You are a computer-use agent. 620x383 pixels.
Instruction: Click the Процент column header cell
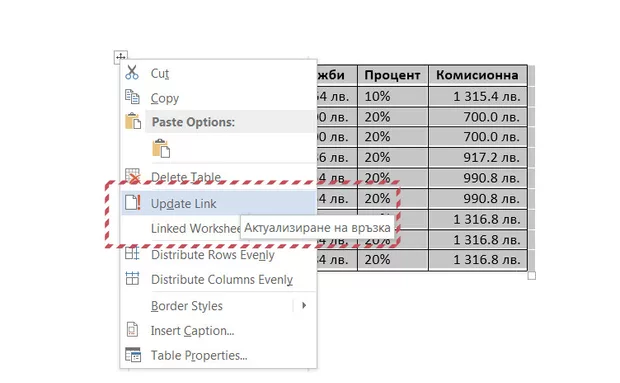pyautogui.click(x=393, y=75)
